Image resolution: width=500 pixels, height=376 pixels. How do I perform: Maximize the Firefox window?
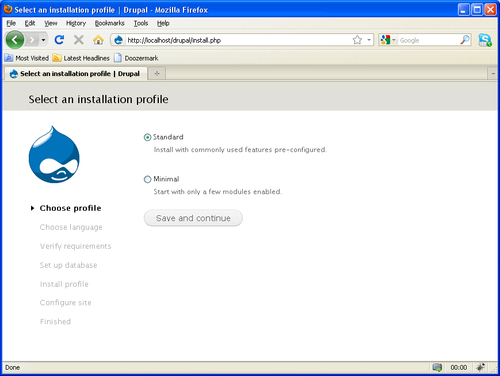tap(477, 10)
